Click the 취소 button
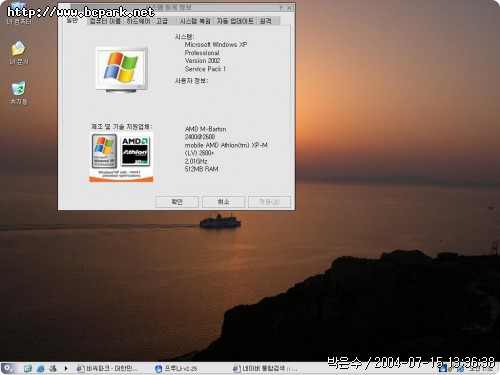 223,202
